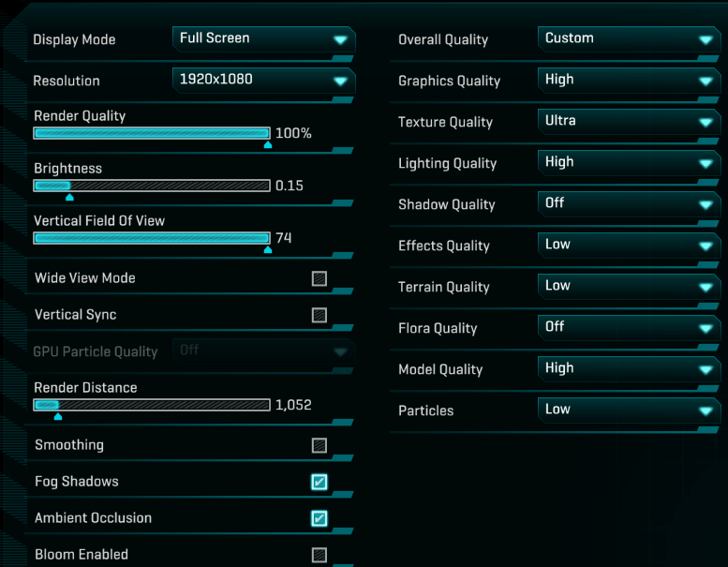Uncheck the Ambient Occlusion option
728x567 pixels.
click(x=319, y=518)
